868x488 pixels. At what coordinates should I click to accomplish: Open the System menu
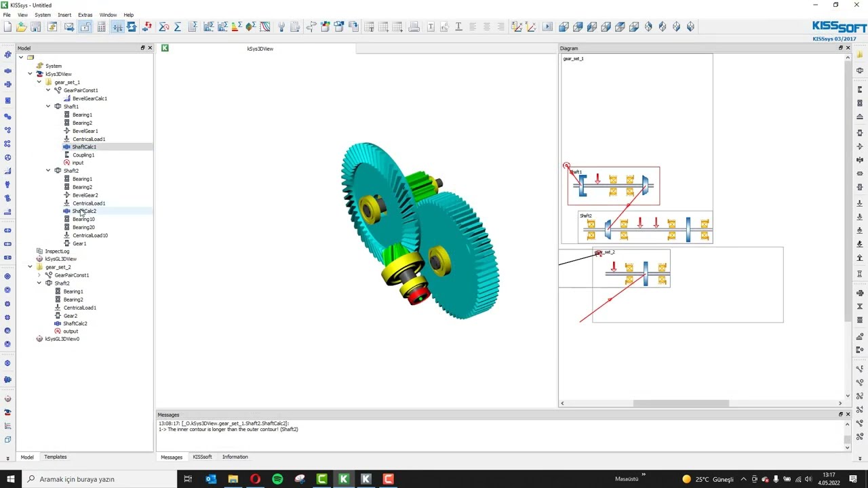43,15
